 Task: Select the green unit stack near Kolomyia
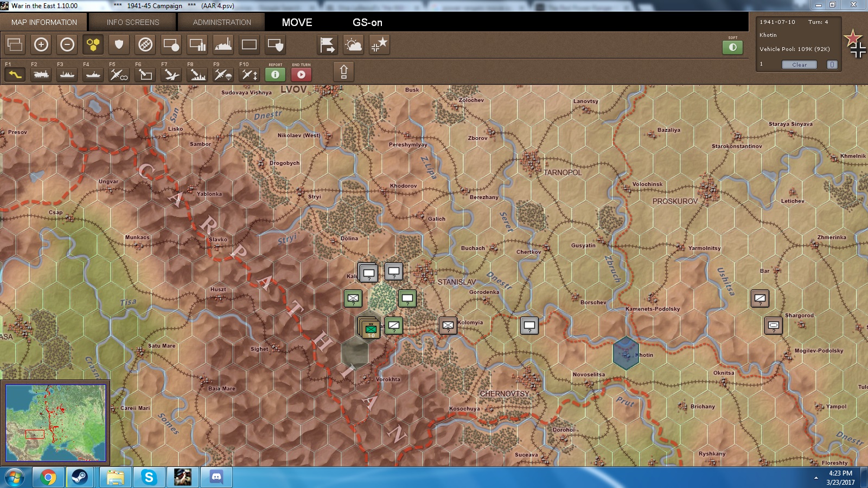click(x=369, y=327)
